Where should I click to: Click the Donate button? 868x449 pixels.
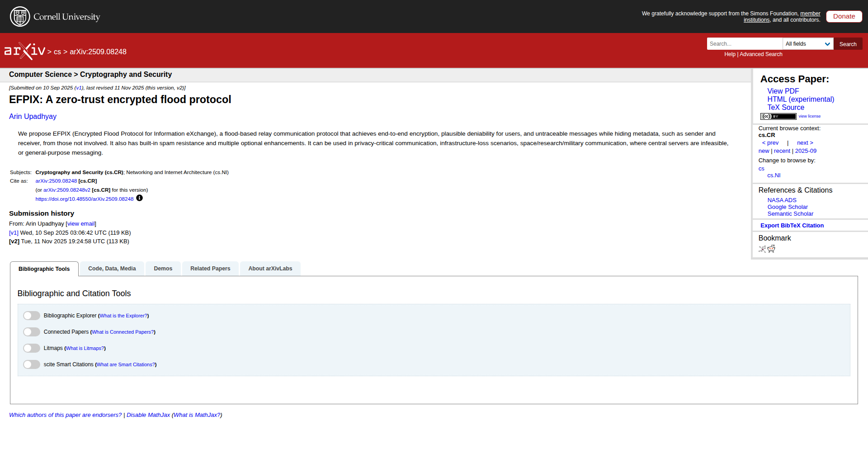(x=844, y=16)
